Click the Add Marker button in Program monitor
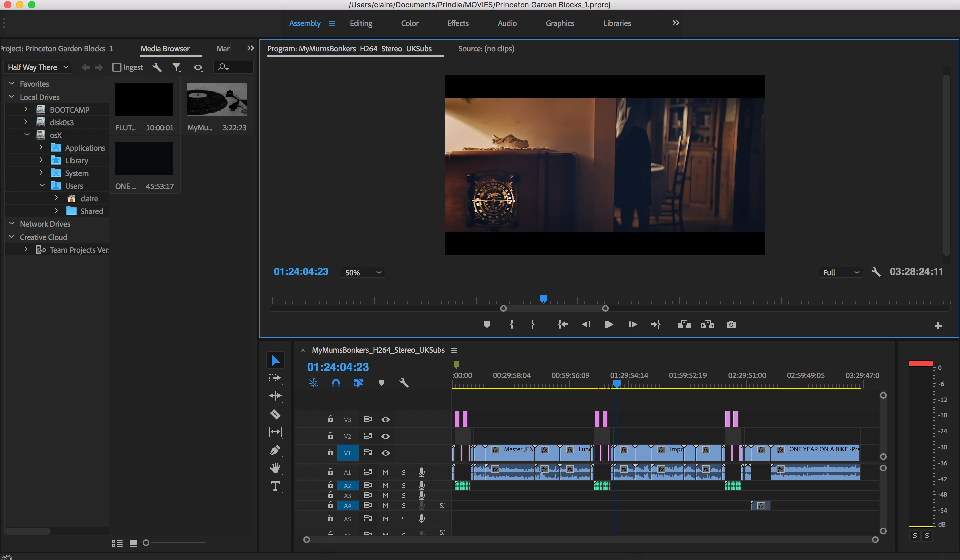This screenshot has height=560, width=960. (486, 325)
